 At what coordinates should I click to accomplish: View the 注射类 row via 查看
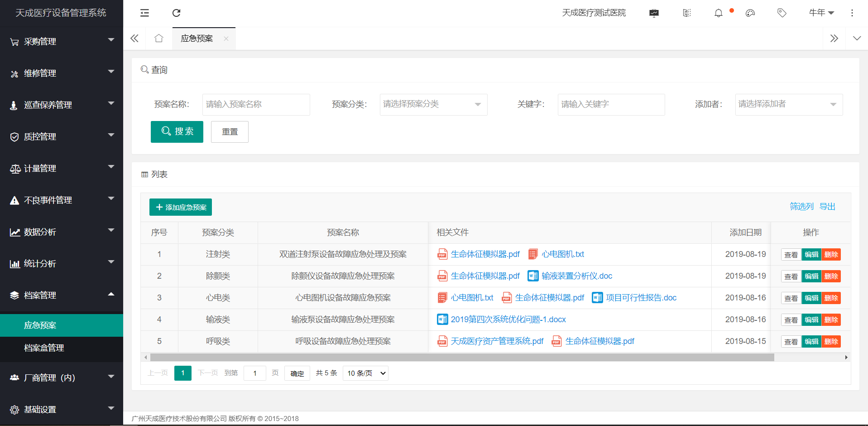(791, 255)
